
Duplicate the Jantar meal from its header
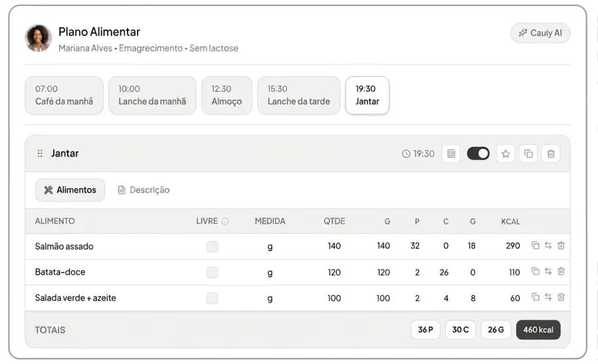[528, 153]
